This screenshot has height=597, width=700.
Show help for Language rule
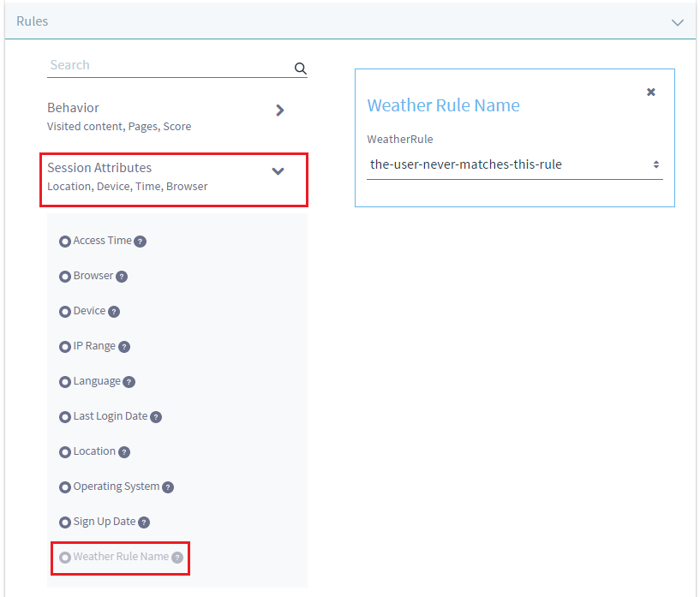[129, 382]
